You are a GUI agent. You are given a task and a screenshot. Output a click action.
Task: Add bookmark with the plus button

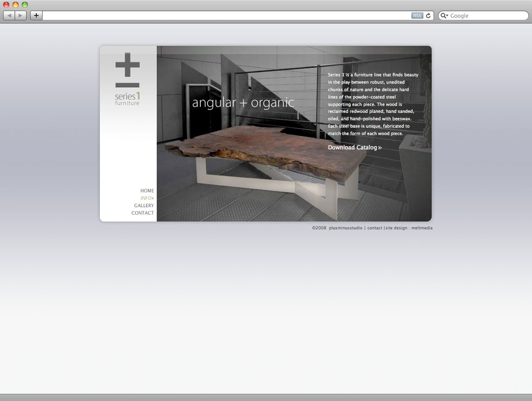pos(36,16)
